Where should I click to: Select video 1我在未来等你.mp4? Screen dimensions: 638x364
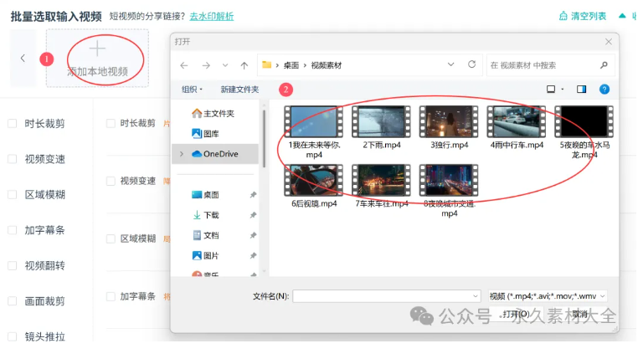(314, 132)
